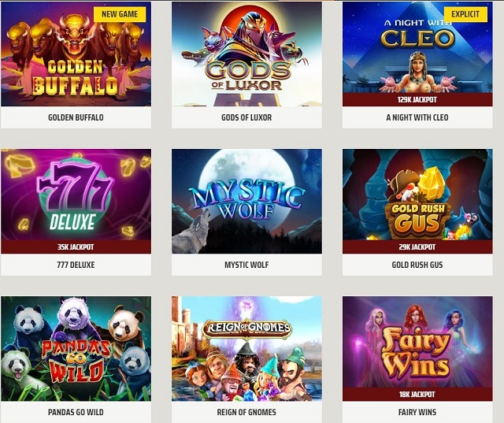Open the Gold Rush Gus game image
The height and width of the screenshot is (423, 504).
[x=417, y=195]
